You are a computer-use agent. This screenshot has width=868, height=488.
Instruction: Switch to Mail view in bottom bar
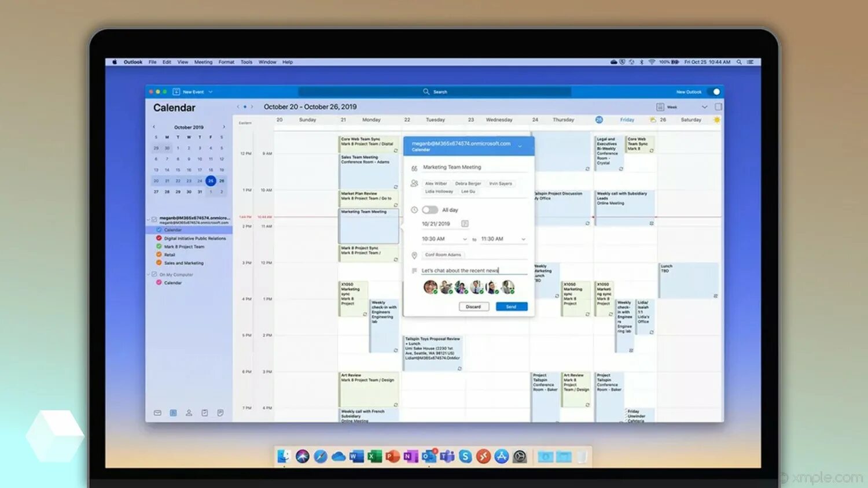pyautogui.click(x=157, y=413)
